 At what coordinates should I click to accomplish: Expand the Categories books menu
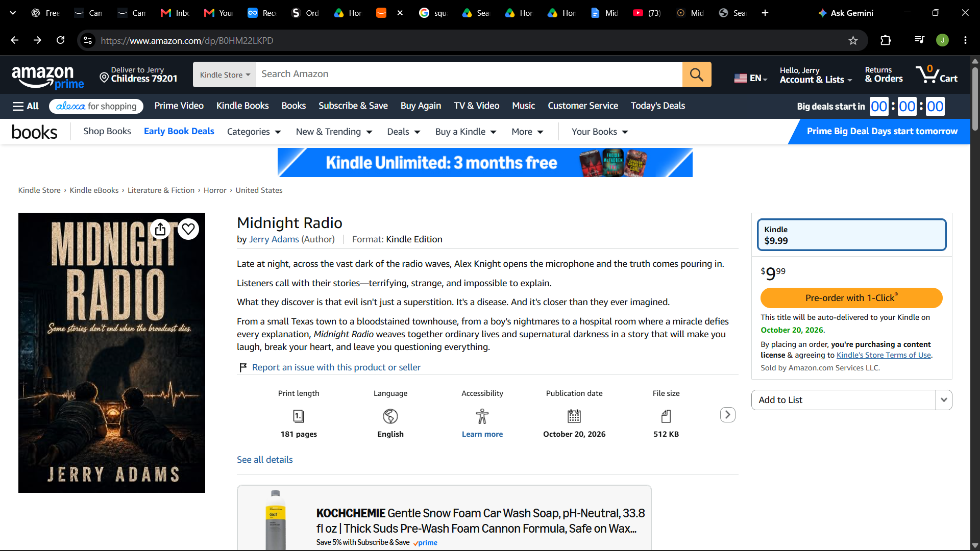pyautogui.click(x=254, y=132)
